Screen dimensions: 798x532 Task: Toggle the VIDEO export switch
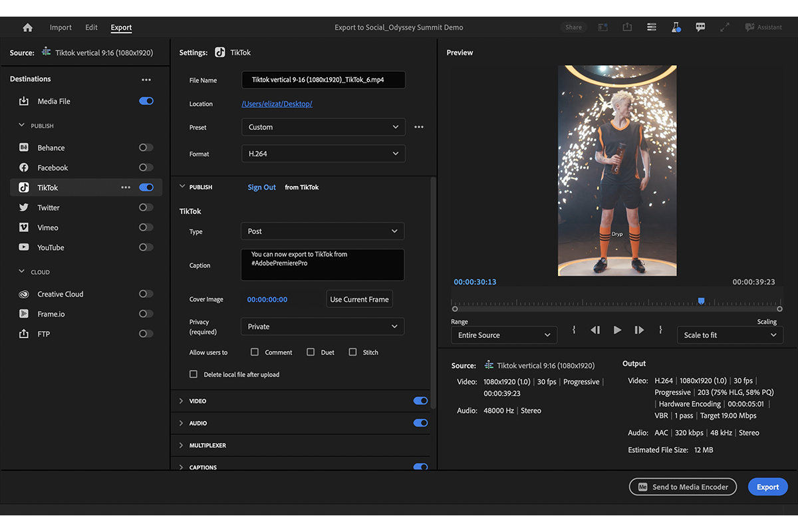(420, 401)
